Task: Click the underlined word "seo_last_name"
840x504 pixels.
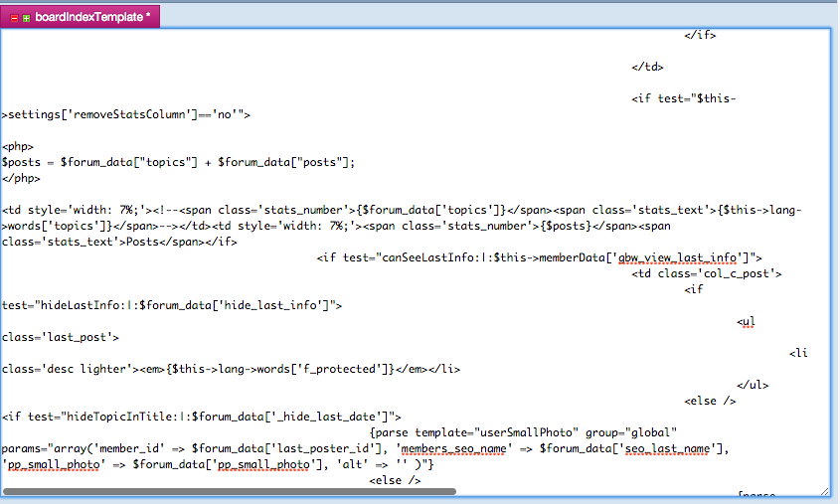Action: 668,449
